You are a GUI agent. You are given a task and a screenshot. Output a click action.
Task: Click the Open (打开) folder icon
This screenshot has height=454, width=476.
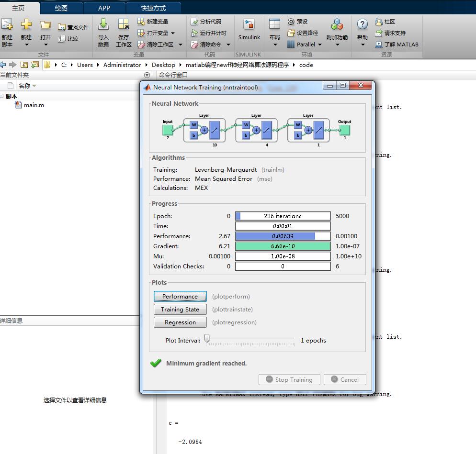pyautogui.click(x=45, y=24)
